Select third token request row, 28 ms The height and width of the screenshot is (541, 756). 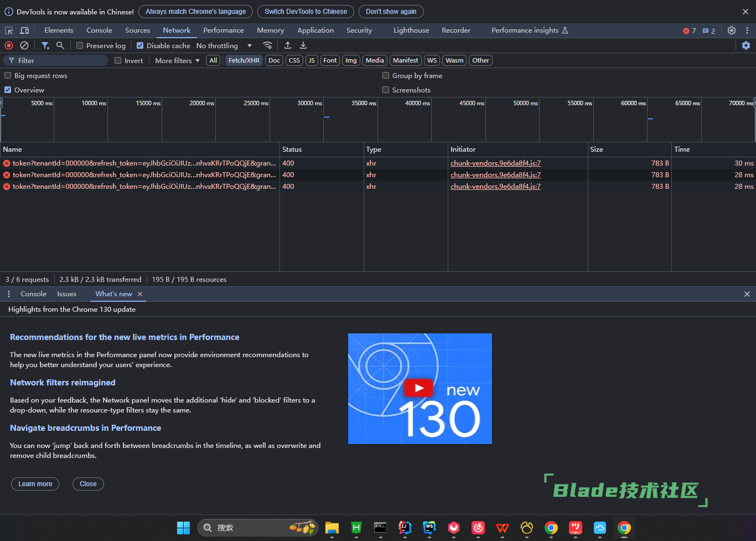pyautogui.click(x=378, y=187)
